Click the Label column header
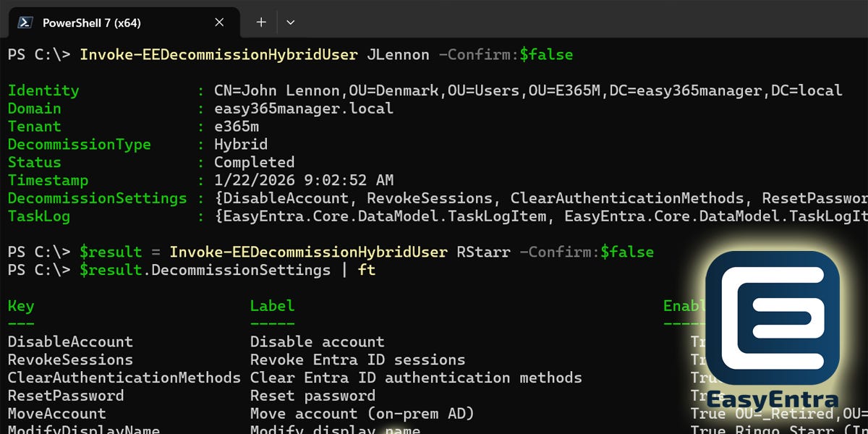868x434 pixels. (x=272, y=306)
